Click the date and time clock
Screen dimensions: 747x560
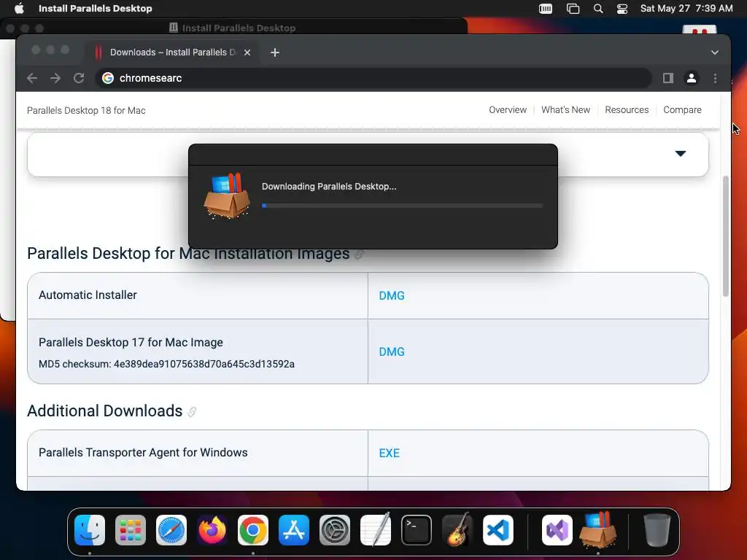click(686, 8)
